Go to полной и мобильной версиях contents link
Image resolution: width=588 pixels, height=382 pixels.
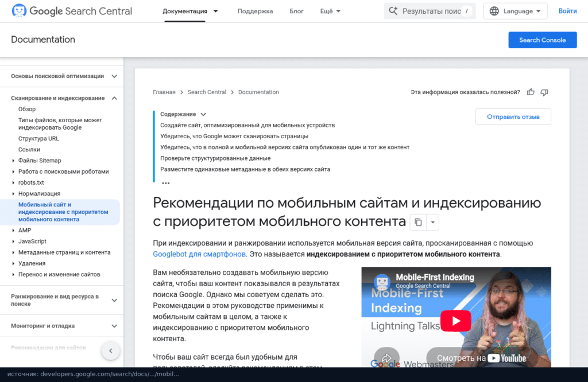(285, 147)
